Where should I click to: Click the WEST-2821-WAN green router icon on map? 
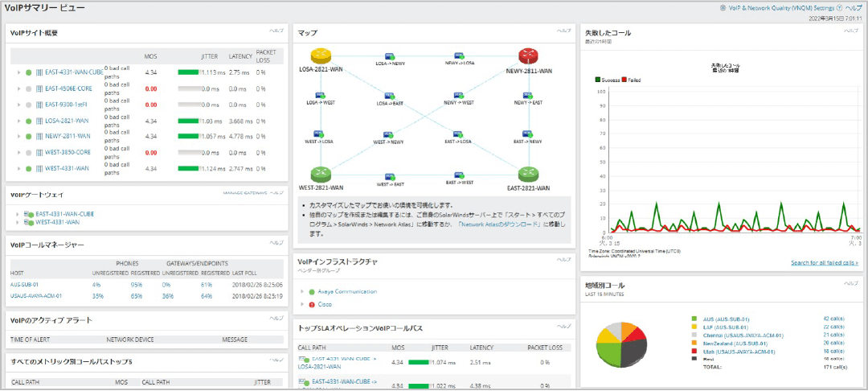[x=321, y=175]
